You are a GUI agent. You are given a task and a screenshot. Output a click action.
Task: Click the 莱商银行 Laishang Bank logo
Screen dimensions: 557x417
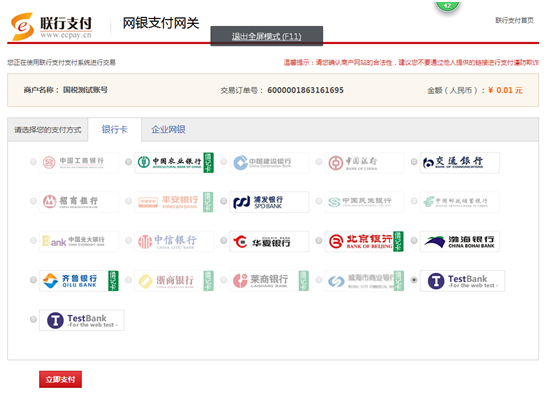269,281
